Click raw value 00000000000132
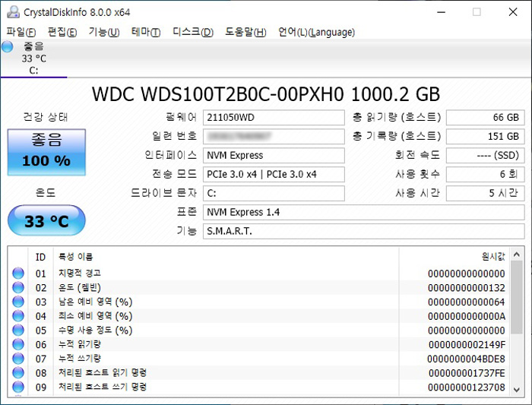This screenshot has height=405, width=532. coord(466,288)
